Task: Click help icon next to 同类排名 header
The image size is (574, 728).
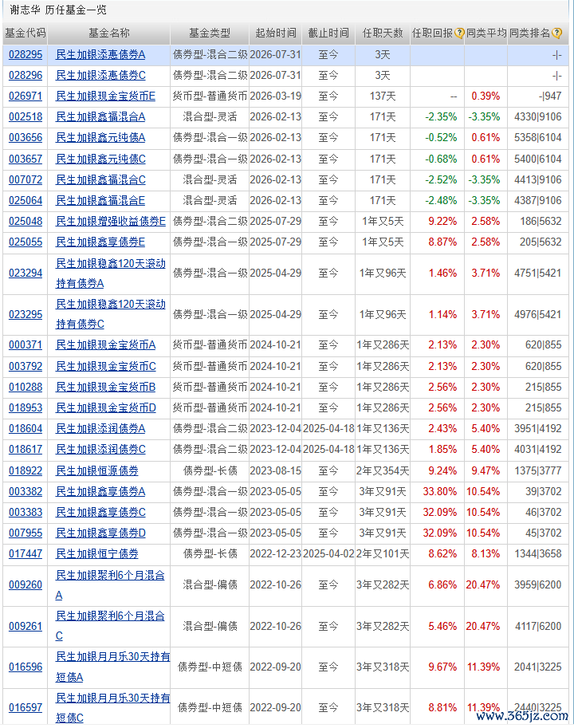Action: click(x=556, y=33)
